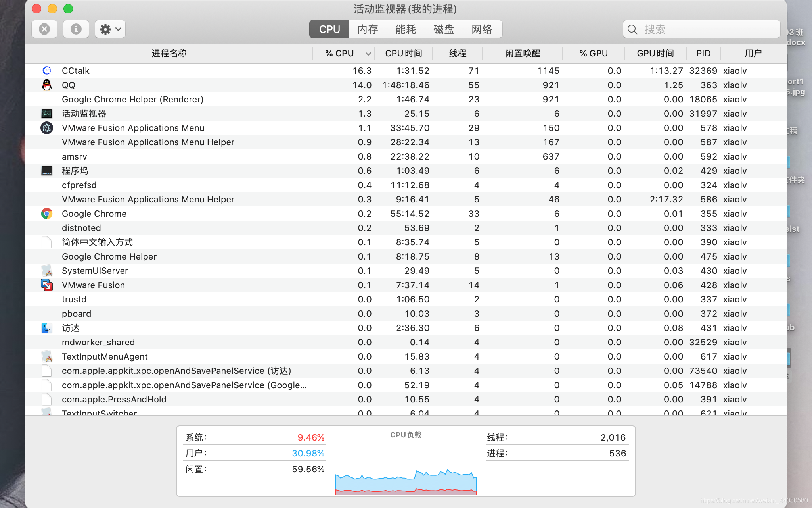
Task: Toggle sort arrow on % CPU column
Action: click(x=368, y=54)
